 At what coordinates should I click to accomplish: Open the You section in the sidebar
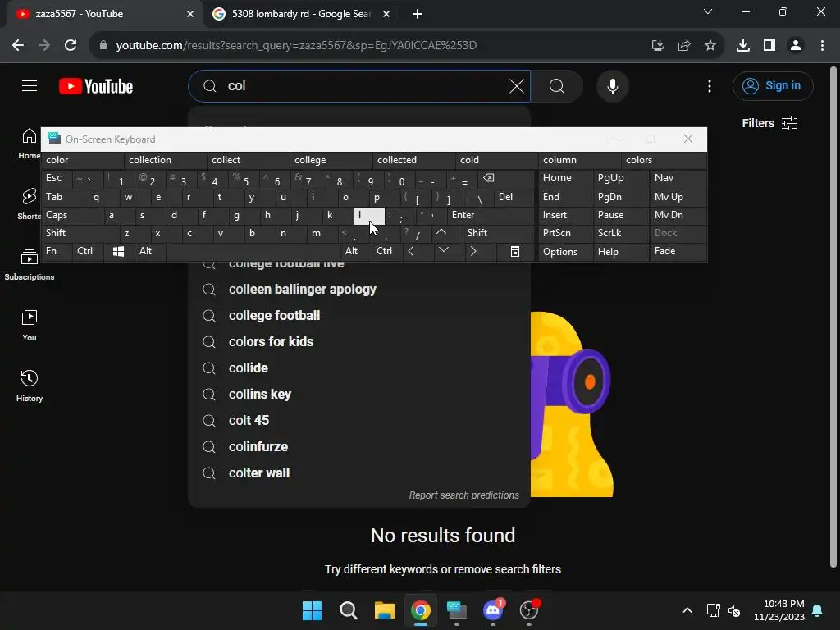pos(30,326)
